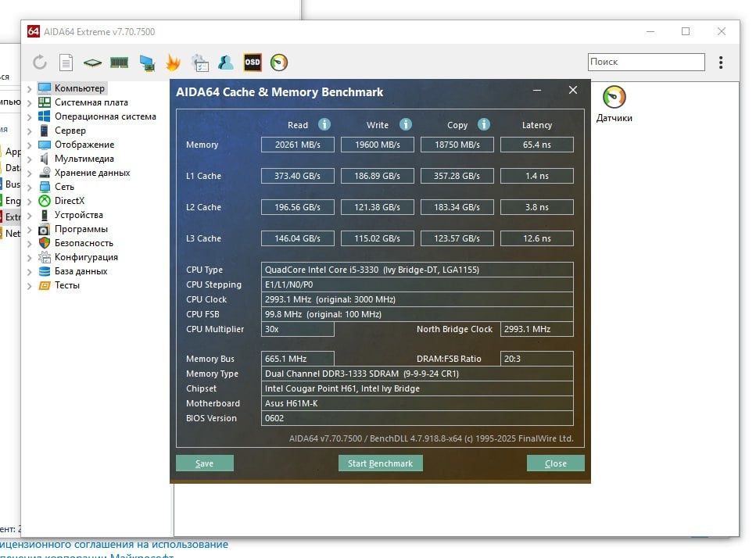Screen dimensions: 756x558
Task: Select the DirectX Xbox icon
Action: click(45, 200)
